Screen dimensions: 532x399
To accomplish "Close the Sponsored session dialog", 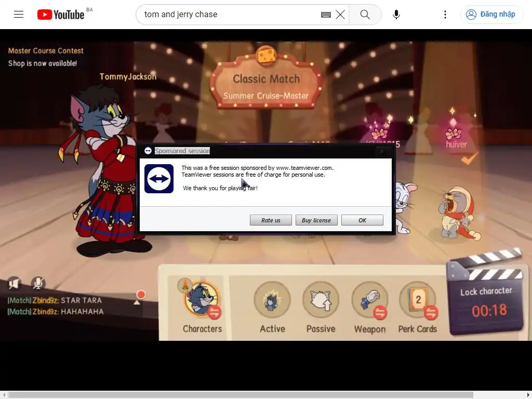I will click(x=382, y=151).
